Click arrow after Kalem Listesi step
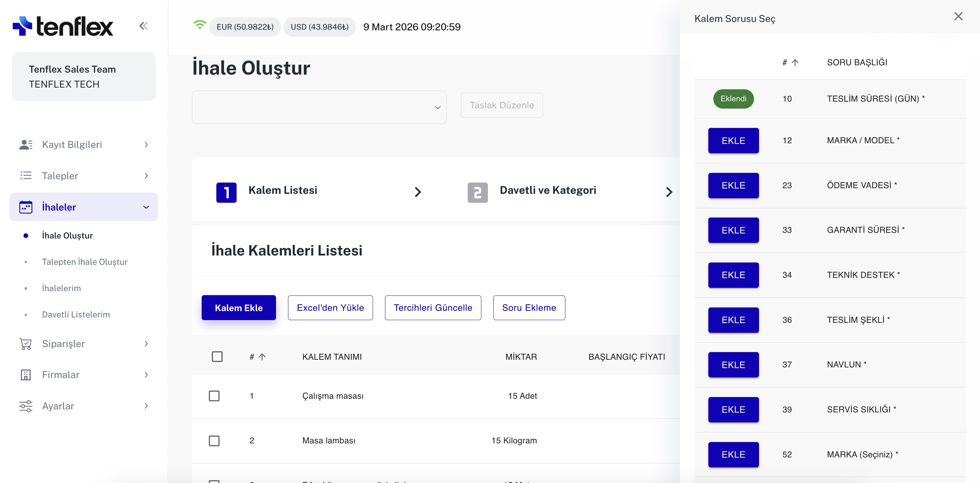Image resolution: width=980 pixels, height=483 pixels. click(x=418, y=192)
